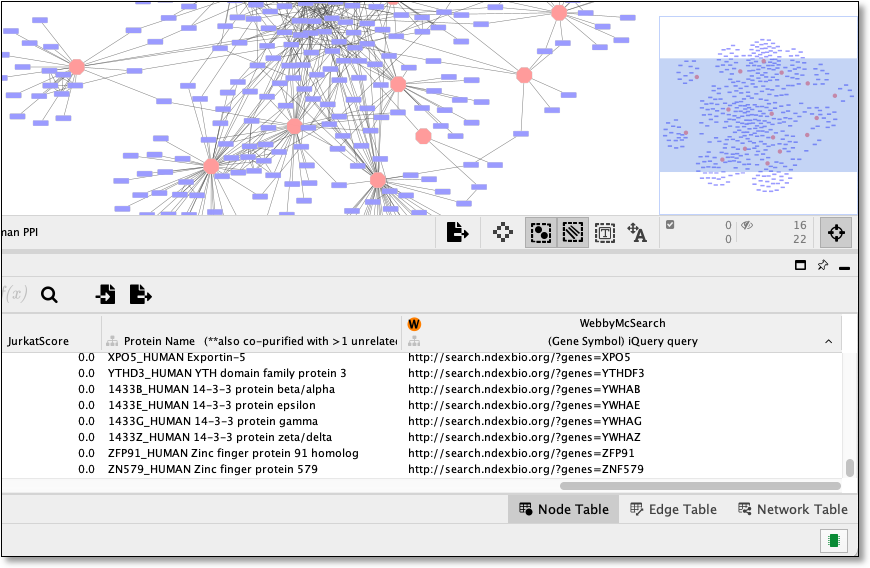Toggle edge selection mode

[x=573, y=232]
